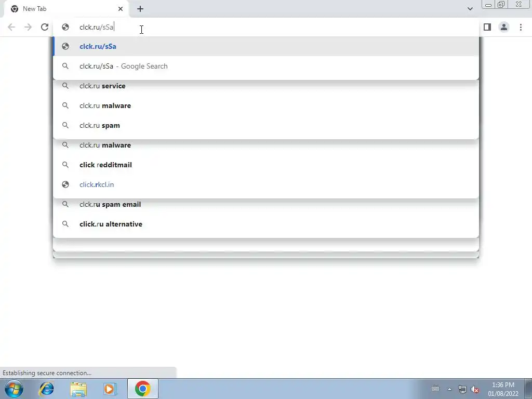The height and width of the screenshot is (399, 532).
Task: Open the muted volume tray icon
Action: [x=475, y=389]
